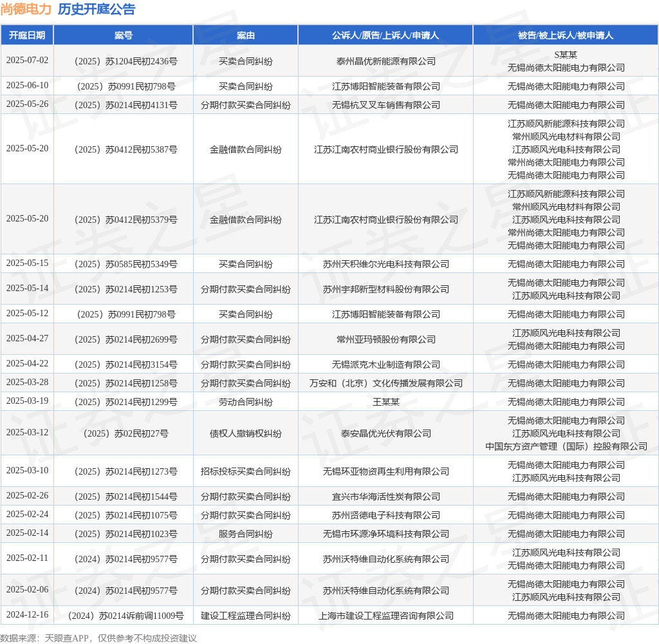Select case number 苏0214民初1075号
The image size is (659, 644).
pyautogui.click(x=125, y=515)
